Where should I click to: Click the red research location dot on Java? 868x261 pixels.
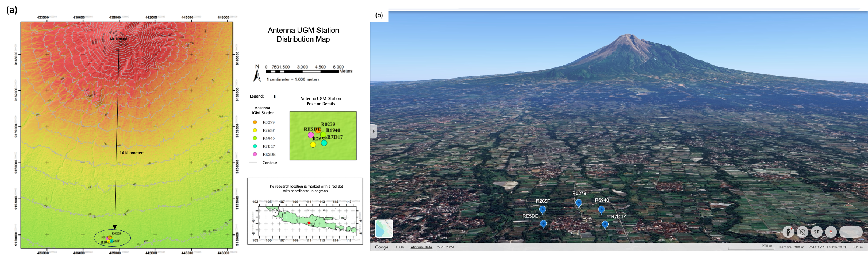(309, 223)
